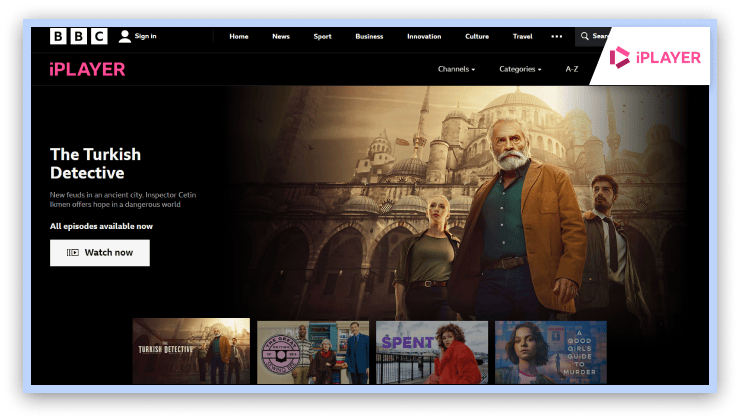Click the 'New feuds in an ancient city' description
The width and height of the screenshot is (740, 420).
(123, 200)
